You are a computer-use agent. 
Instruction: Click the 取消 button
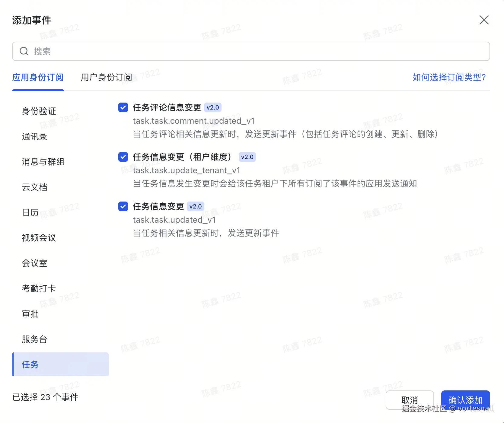tap(410, 399)
